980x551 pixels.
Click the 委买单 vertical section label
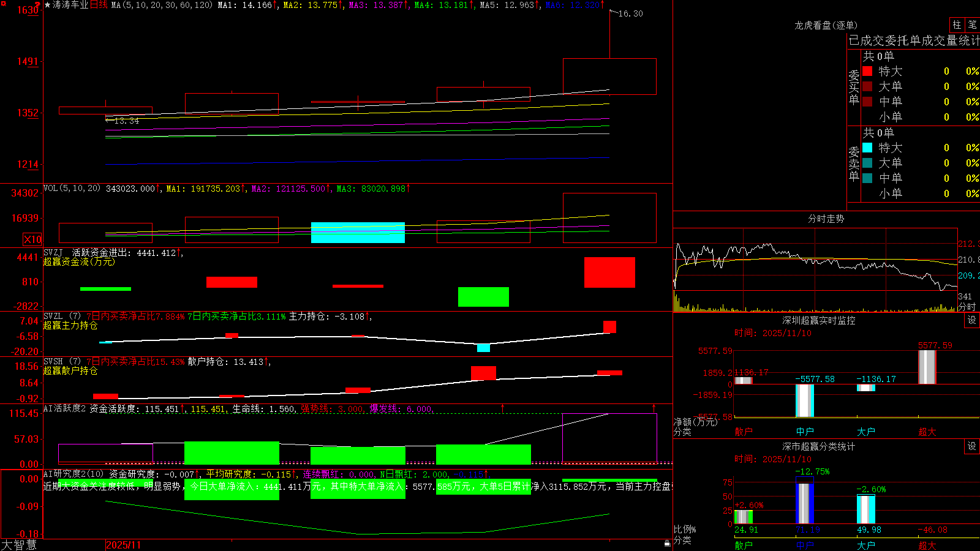coord(854,88)
